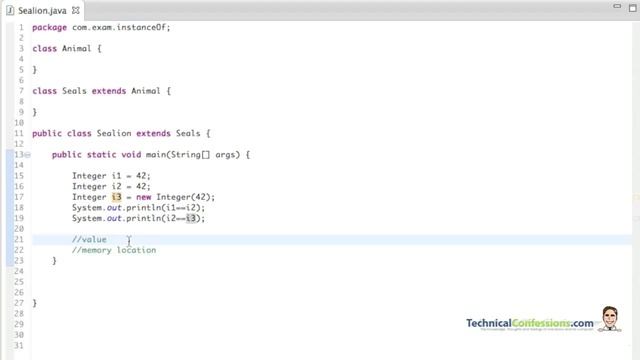Click the overview ruler marker at right edge
640x360 pixels.
(637, 197)
